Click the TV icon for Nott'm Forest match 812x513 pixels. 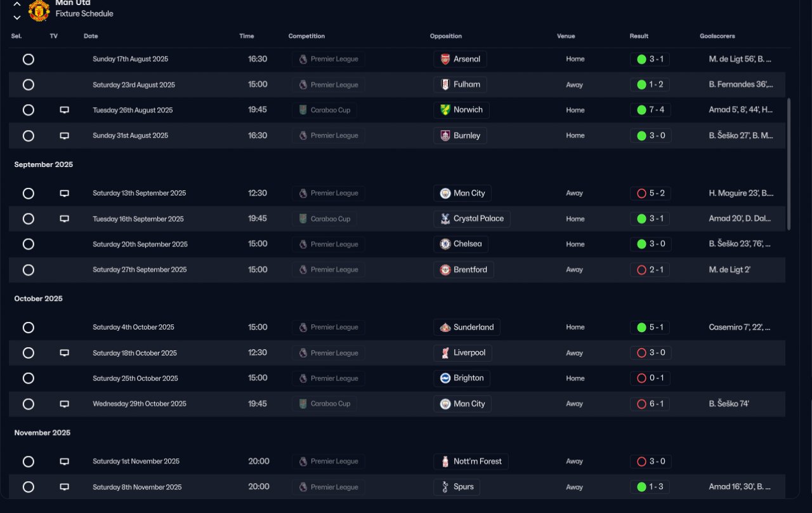click(x=64, y=462)
